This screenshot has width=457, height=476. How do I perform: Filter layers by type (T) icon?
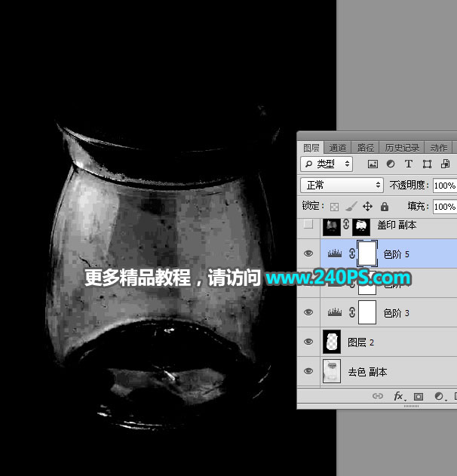[x=409, y=164]
